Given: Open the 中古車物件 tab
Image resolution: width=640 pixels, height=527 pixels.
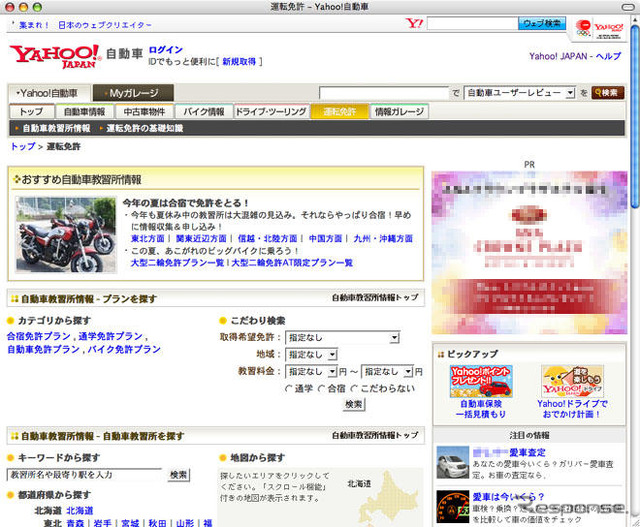Looking at the screenshot, I should tap(144, 111).
